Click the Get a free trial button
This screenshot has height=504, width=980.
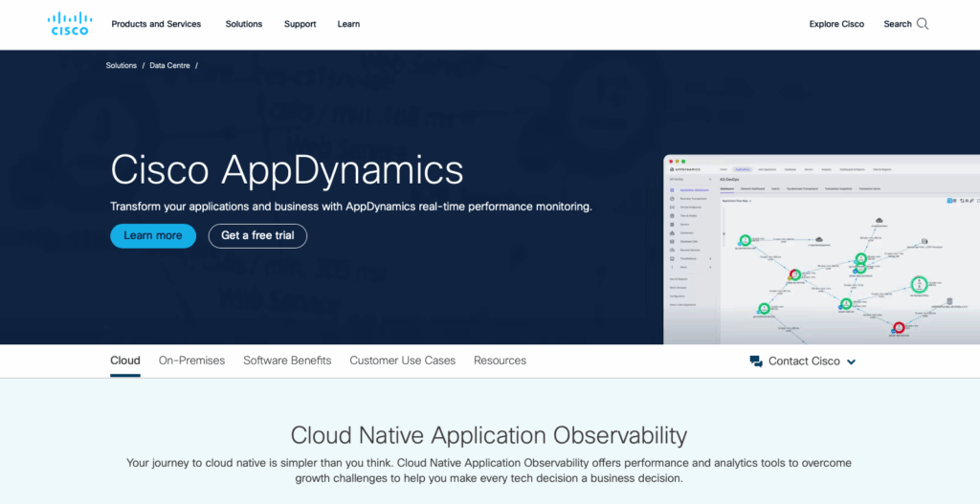click(x=257, y=235)
